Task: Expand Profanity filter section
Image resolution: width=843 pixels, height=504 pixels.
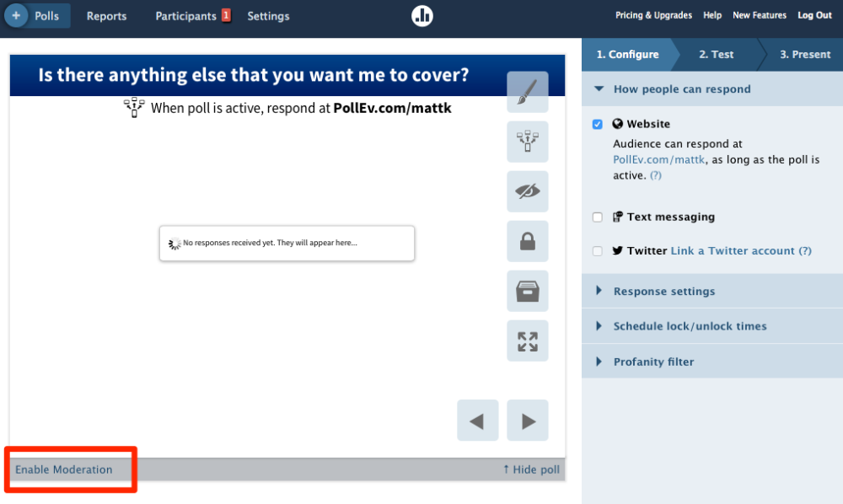Action: click(x=712, y=362)
